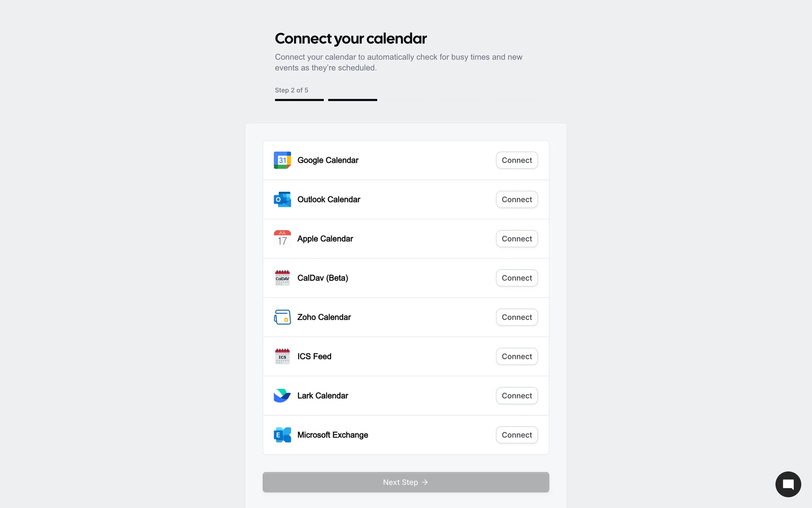Click the Outlook Calendar icon
This screenshot has width=812, height=508.
coord(282,199)
